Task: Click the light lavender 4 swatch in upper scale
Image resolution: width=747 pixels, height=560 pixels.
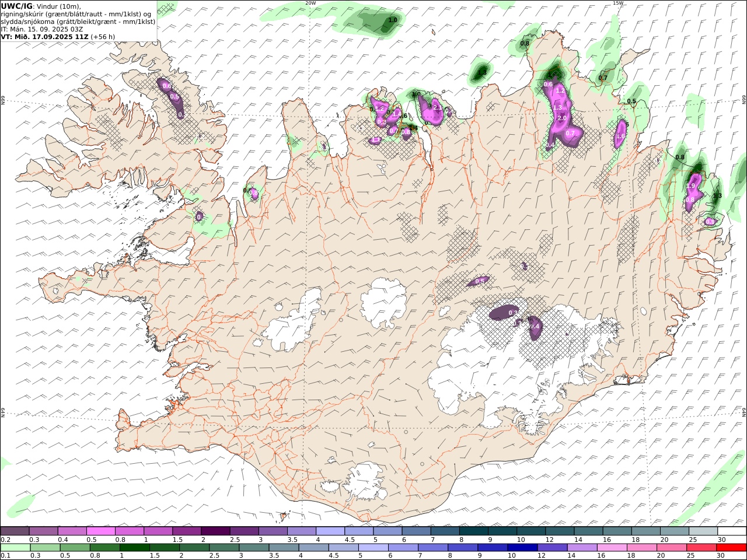Action: tap(330, 531)
